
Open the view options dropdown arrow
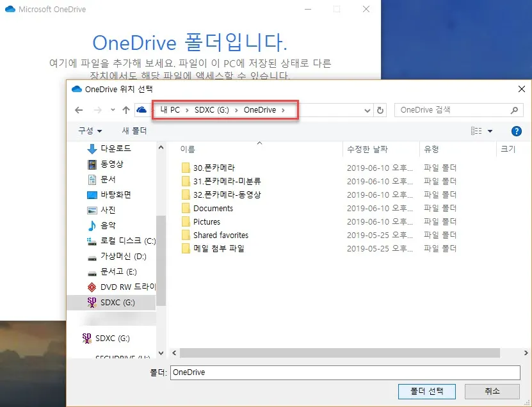pos(490,131)
